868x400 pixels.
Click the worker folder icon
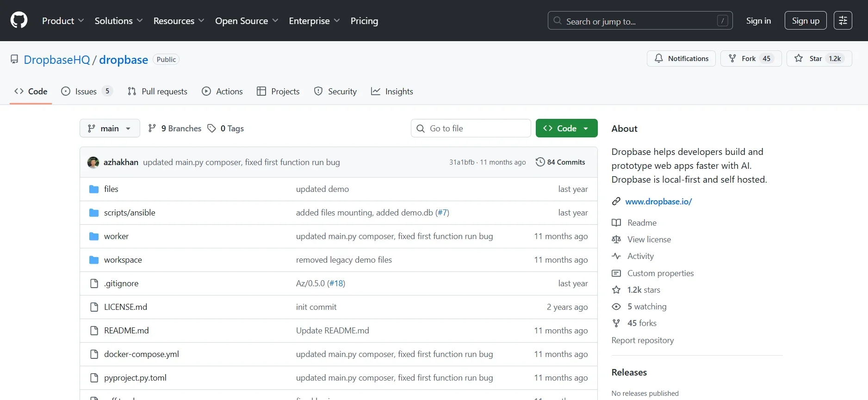point(94,236)
